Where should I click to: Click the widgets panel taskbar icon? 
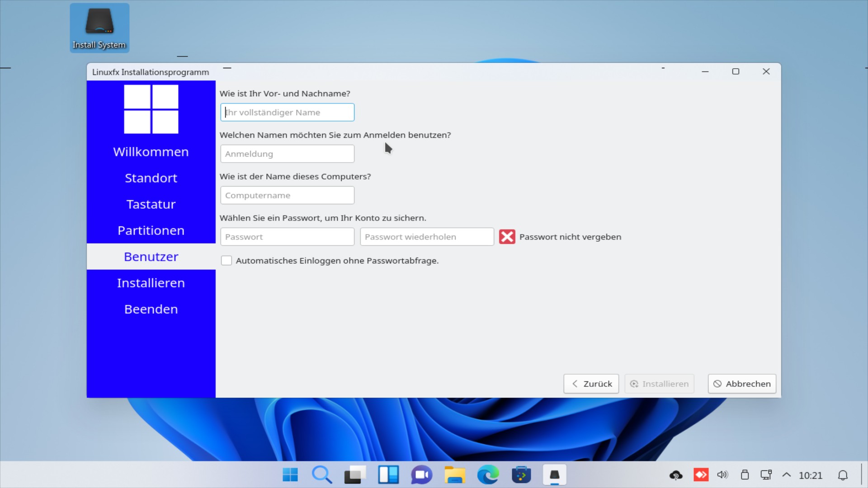pos(388,475)
